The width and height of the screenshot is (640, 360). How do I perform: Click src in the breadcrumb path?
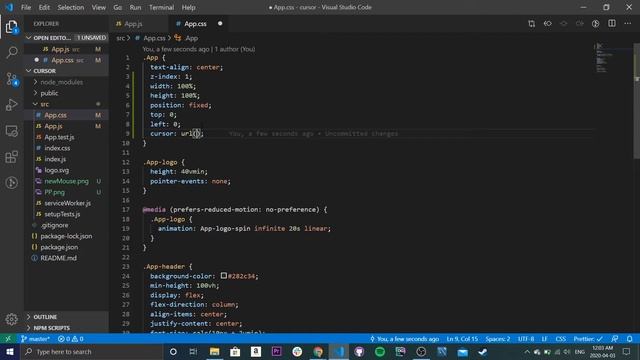tap(120, 38)
